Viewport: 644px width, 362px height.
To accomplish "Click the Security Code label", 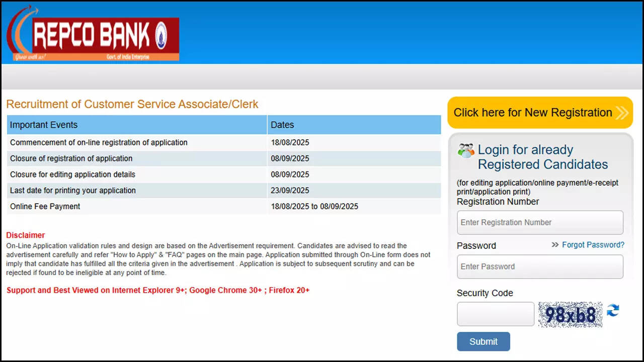I will [485, 293].
